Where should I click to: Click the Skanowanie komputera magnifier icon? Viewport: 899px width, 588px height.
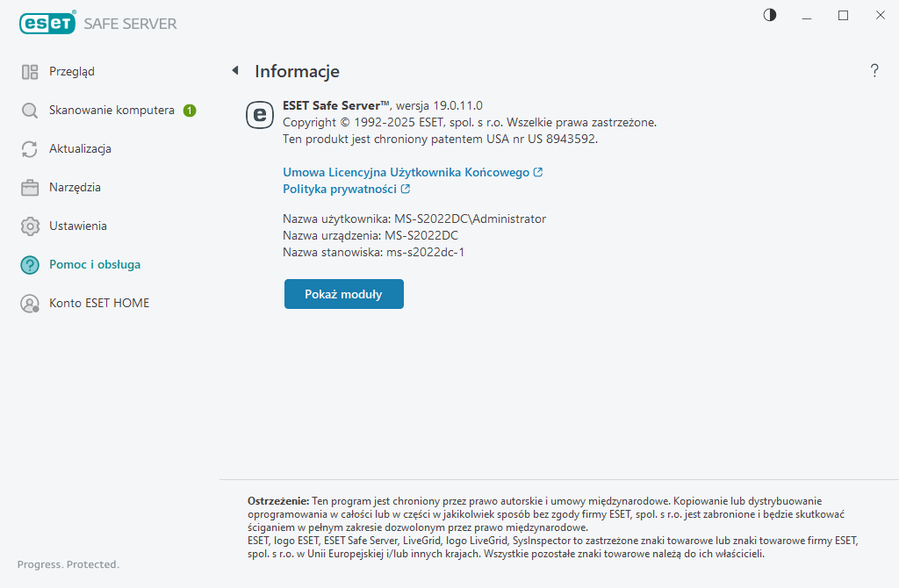pyautogui.click(x=30, y=111)
